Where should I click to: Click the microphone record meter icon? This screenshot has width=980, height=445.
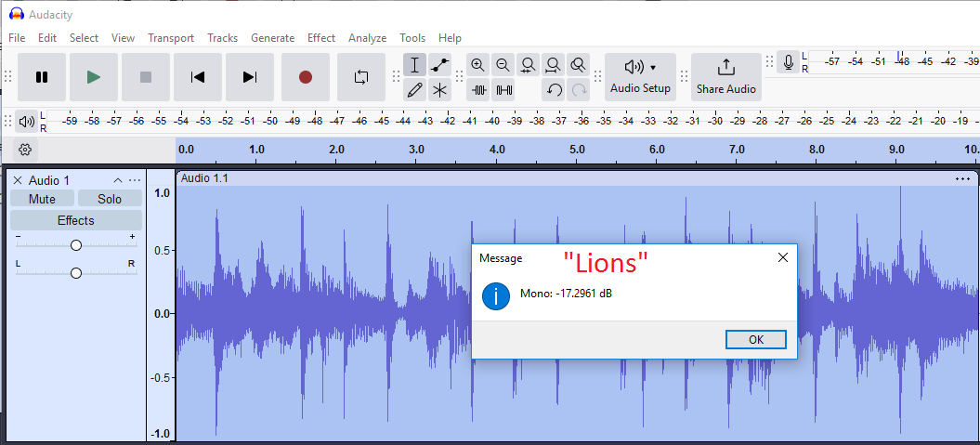pos(789,62)
